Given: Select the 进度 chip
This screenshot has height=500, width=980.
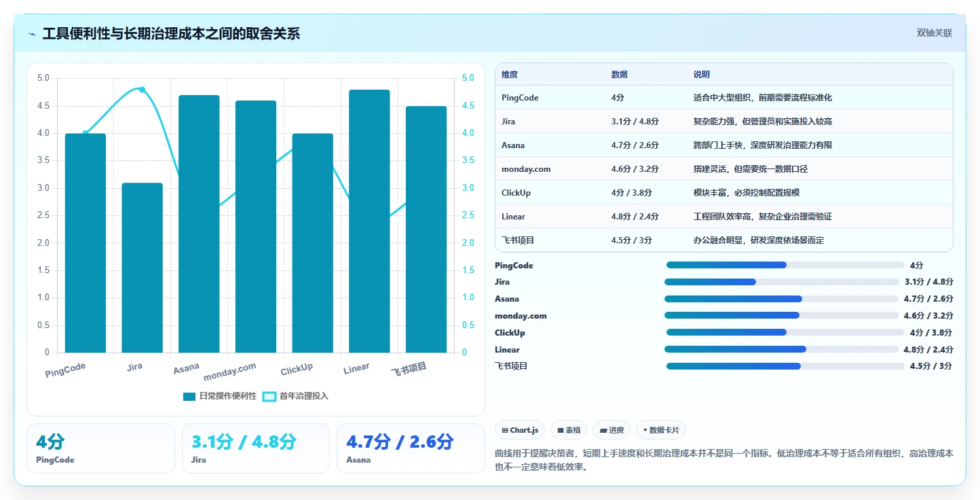Looking at the screenshot, I should pos(611,430).
